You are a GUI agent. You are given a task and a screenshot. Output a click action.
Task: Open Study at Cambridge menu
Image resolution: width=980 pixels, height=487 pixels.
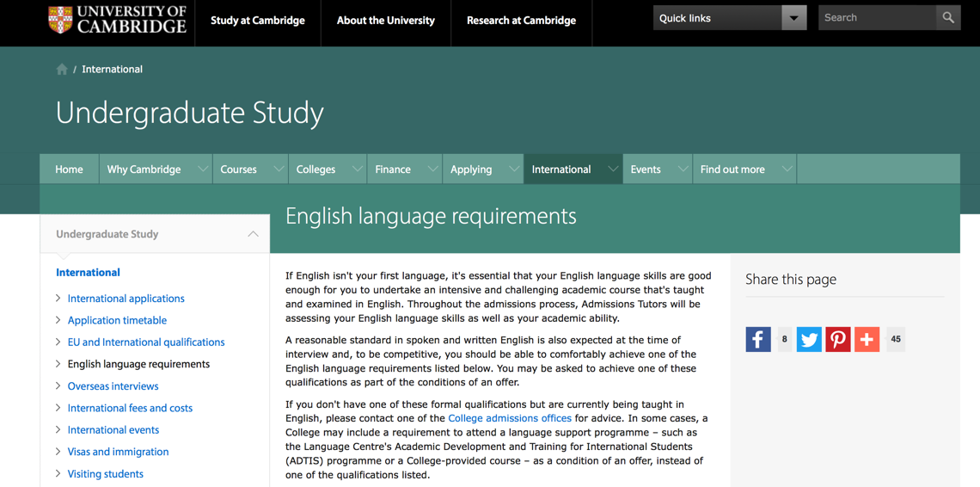pyautogui.click(x=258, y=21)
